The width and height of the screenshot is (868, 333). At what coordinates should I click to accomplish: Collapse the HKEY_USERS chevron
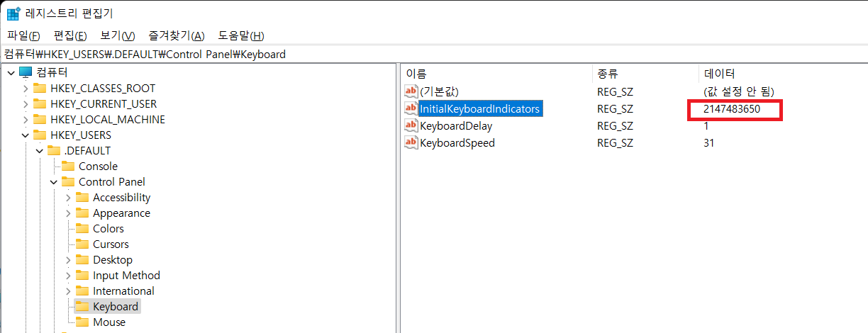click(26, 135)
